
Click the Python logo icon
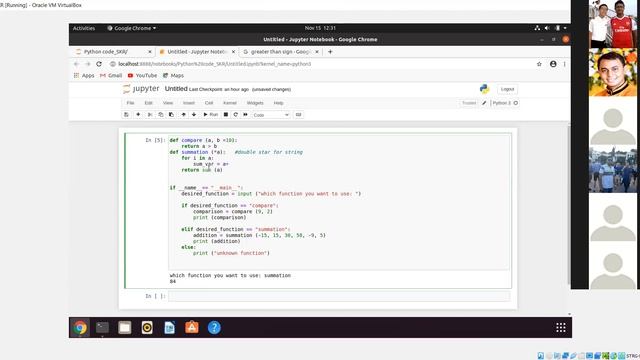pyautogui.click(x=484, y=89)
